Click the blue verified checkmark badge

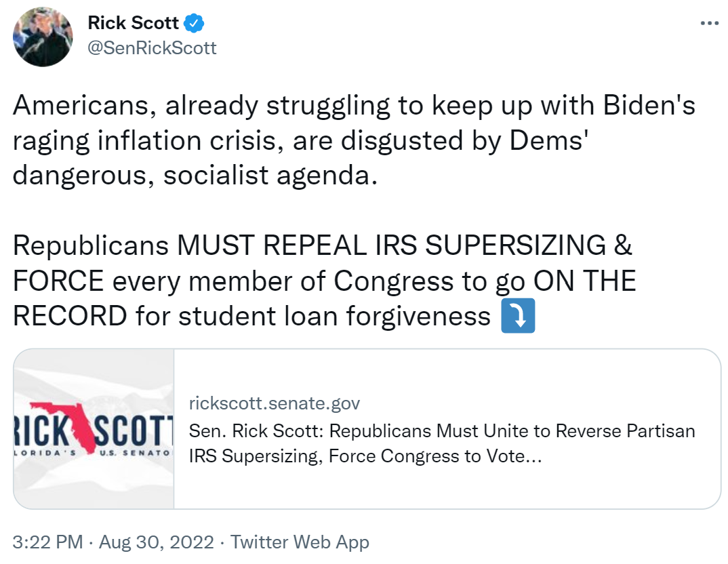tap(194, 23)
